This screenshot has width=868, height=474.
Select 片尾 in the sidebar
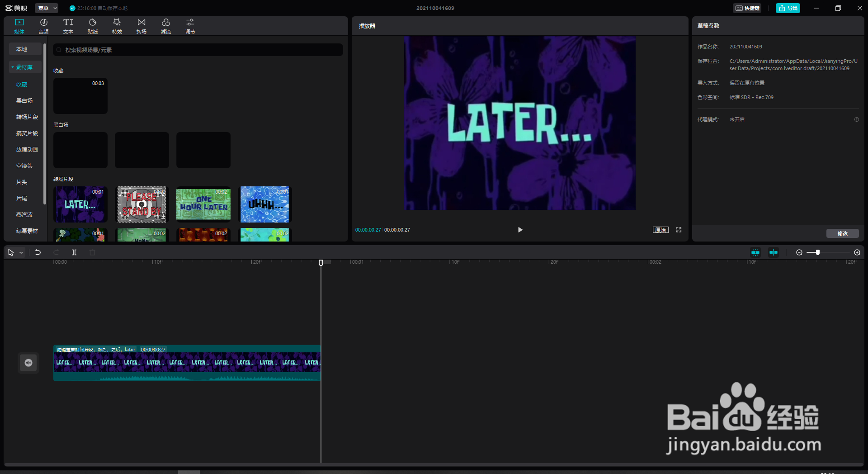click(22, 199)
